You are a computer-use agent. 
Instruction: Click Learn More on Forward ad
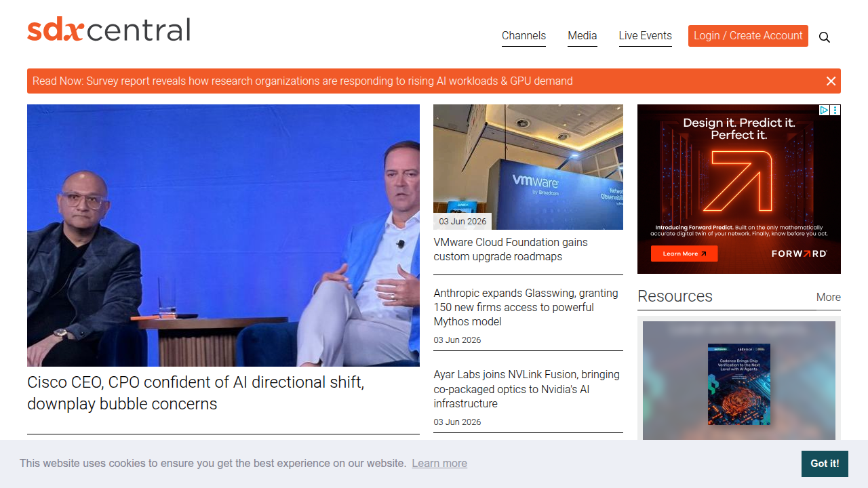click(x=684, y=253)
